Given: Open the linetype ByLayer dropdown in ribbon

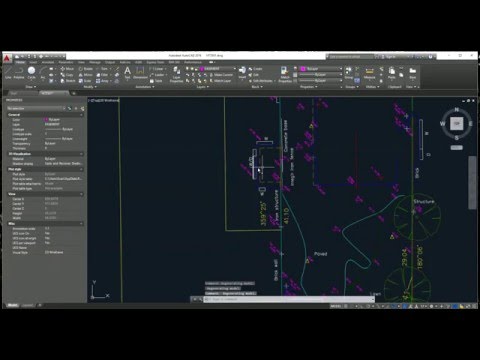Looking at the screenshot, I should (x=321, y=81).
